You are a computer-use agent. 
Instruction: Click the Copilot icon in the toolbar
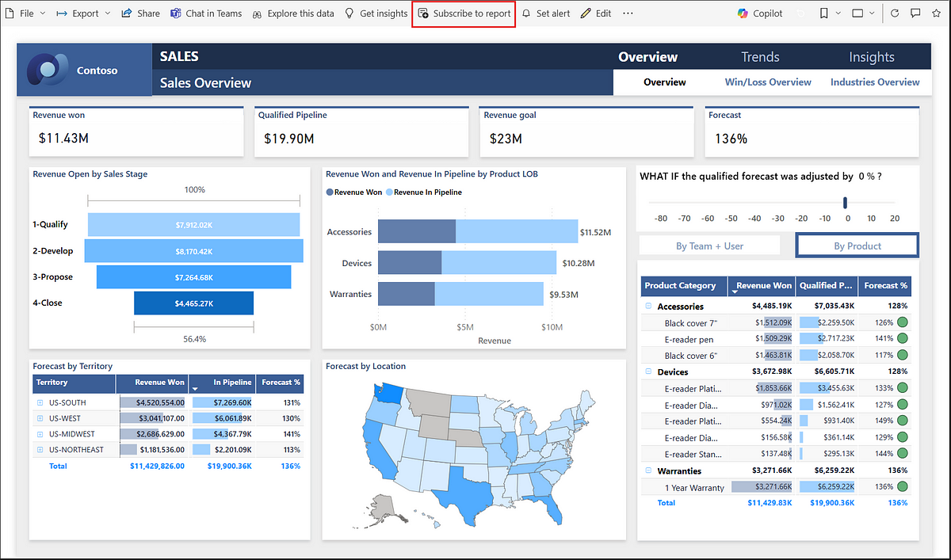[x=743, y=13]
